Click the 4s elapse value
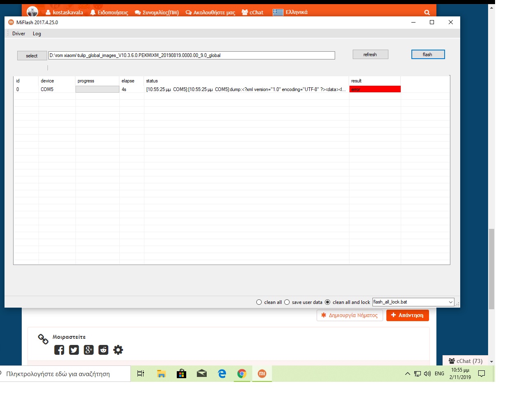This screenshot has width=525, height=420. click(132, 89)
